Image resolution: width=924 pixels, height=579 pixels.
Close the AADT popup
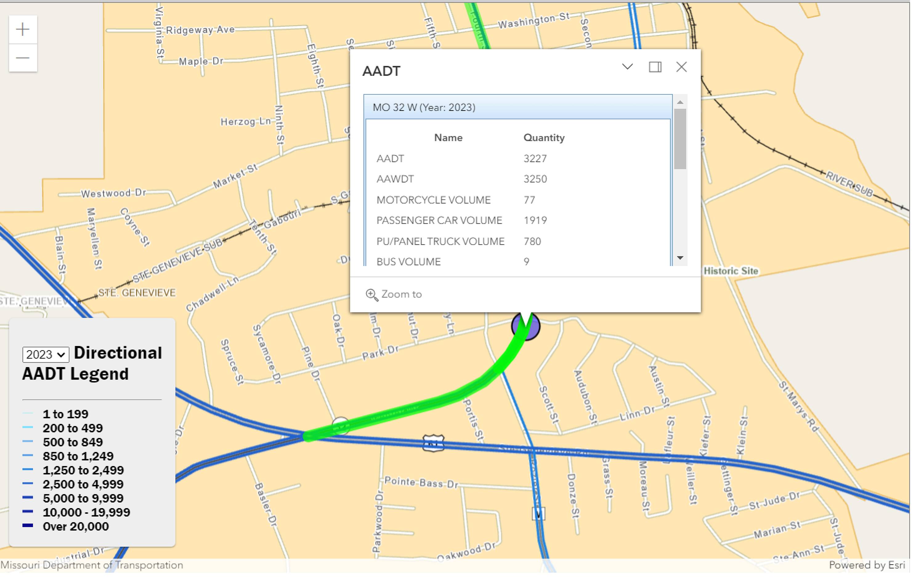tap(681, 67)
